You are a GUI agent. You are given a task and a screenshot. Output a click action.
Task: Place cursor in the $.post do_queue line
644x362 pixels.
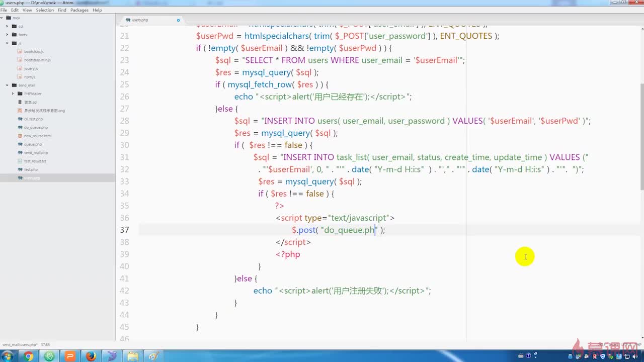(338, 230)
